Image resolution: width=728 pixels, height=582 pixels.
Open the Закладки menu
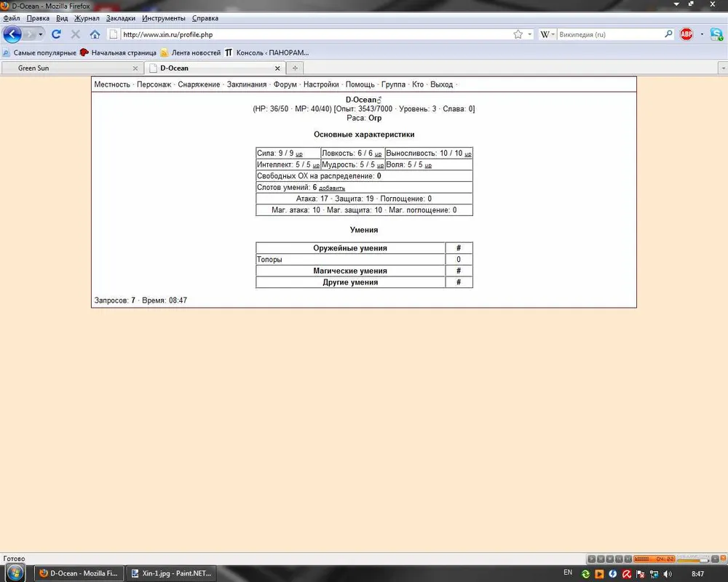point(120,18)
